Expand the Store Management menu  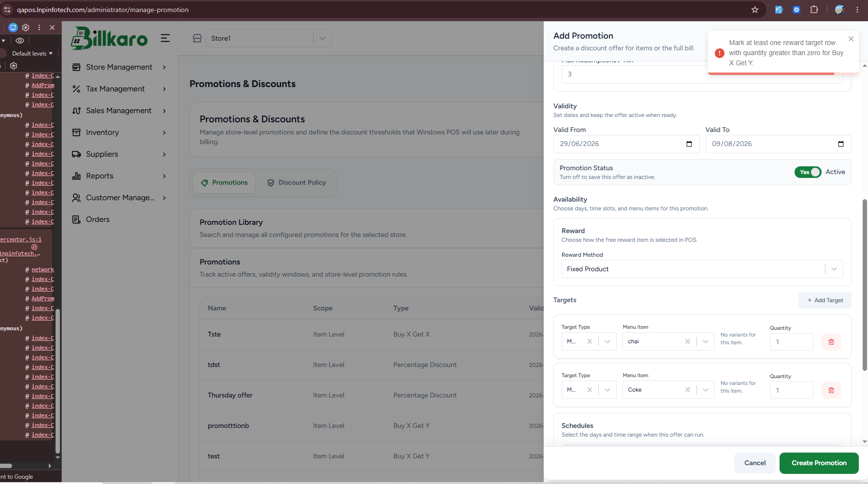pos(119,67)
